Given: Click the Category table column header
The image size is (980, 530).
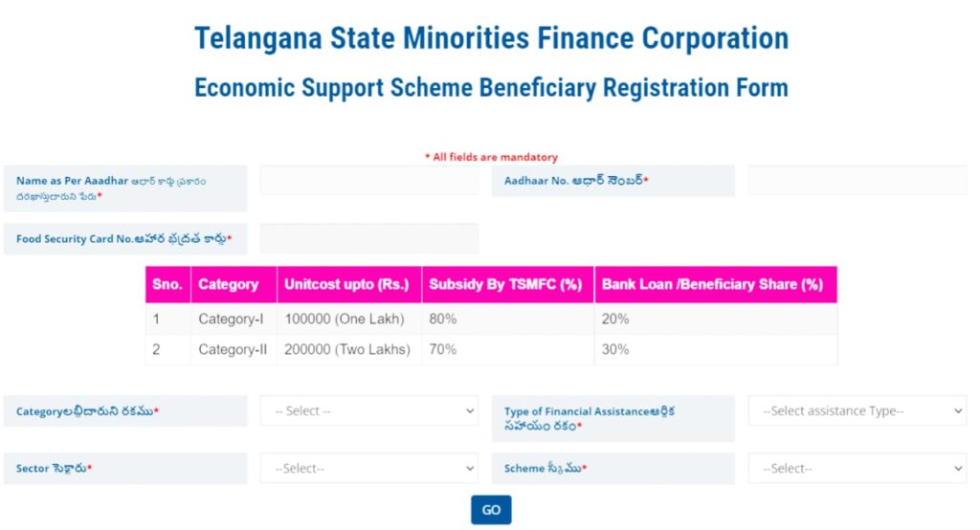Looking at the screenshot, I should click(x=229, y=284).
